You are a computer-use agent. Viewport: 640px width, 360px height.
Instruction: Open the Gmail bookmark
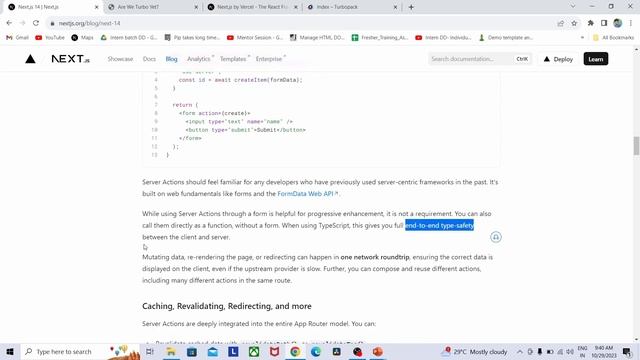click(x=17, y=38)
